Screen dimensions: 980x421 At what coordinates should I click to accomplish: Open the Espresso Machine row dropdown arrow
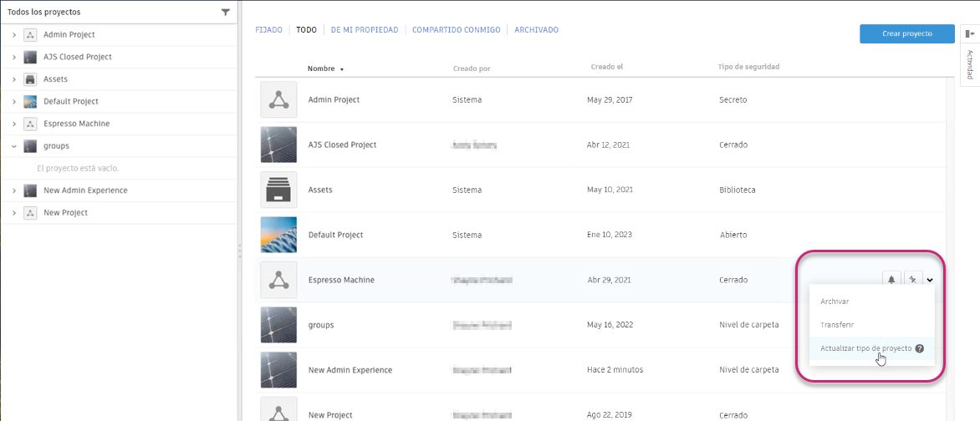coord(930,280)
